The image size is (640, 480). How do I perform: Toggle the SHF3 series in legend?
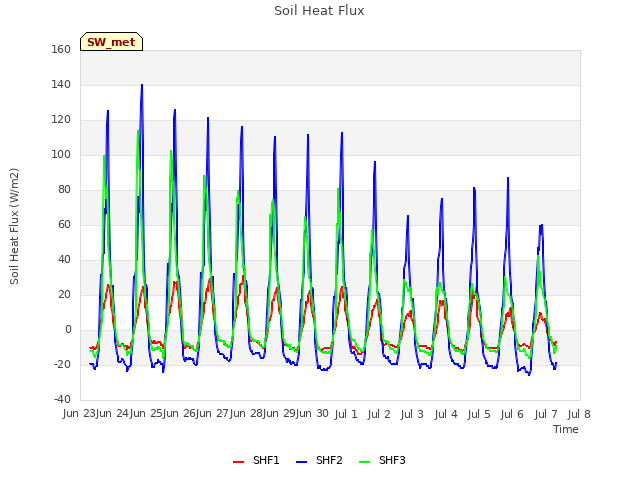click(x=382, y=460)
